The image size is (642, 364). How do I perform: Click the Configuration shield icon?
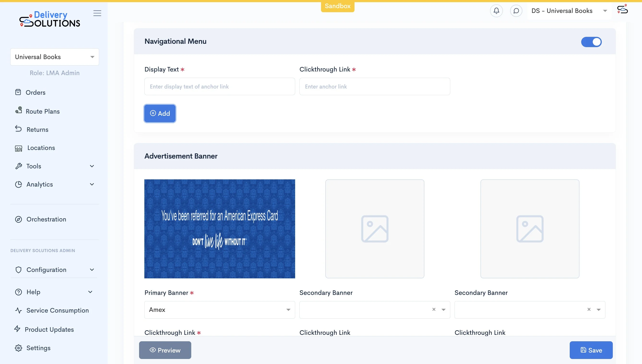(18, 270)
